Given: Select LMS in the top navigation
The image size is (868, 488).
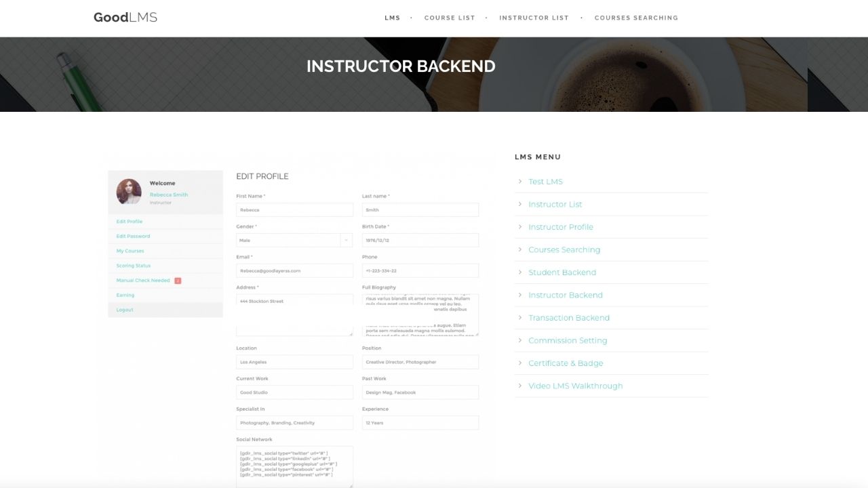Looking at the screenshot, I should [393, 18].
